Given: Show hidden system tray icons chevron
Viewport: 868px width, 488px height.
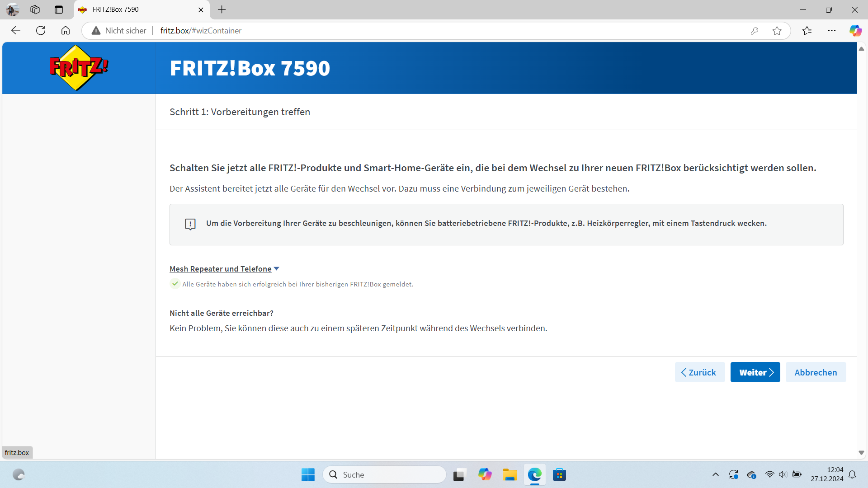Looking at the screenshot, I should 715,474.
